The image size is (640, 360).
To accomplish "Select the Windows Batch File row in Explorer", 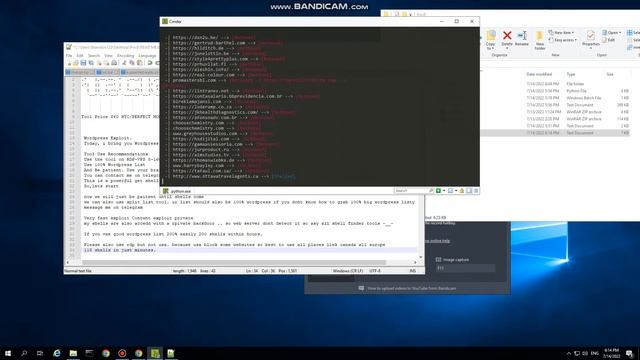I will point(555,98).
